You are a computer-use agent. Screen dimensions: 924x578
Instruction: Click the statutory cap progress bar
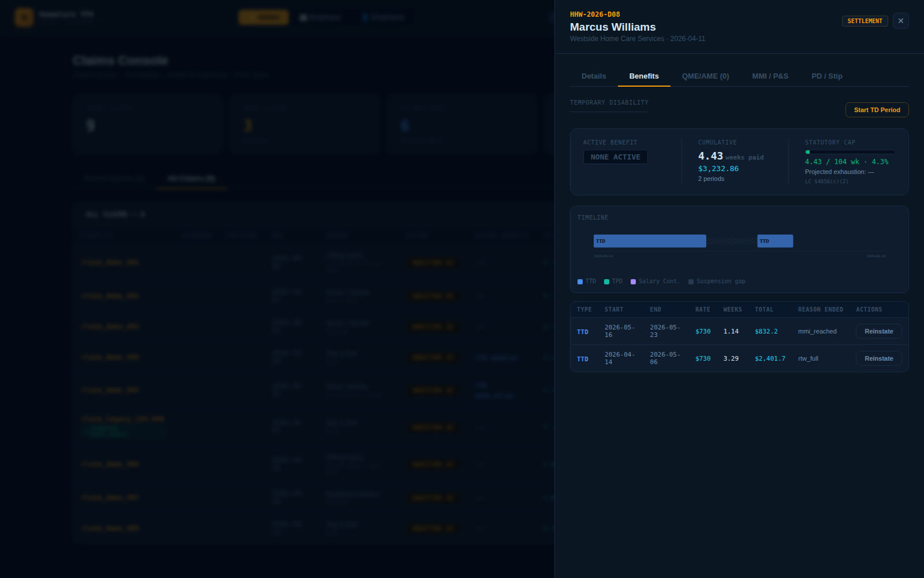pyautogui.click(x=850, y=152)
